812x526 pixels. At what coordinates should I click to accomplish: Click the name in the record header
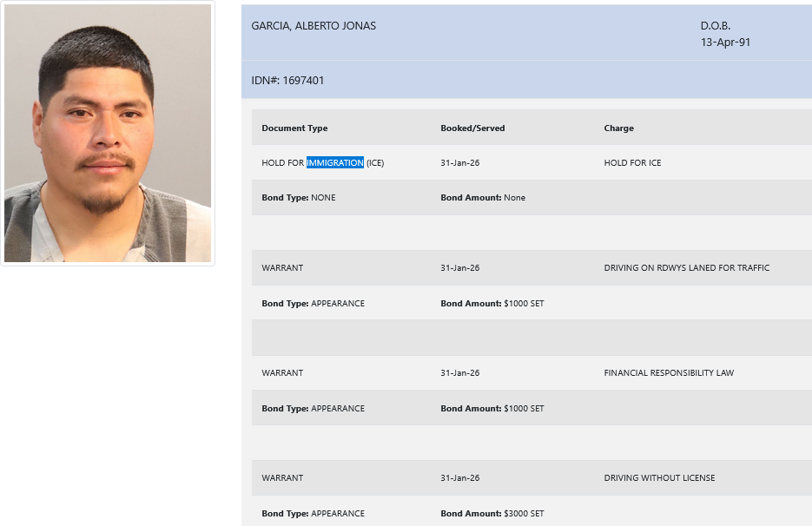[314, 26]
